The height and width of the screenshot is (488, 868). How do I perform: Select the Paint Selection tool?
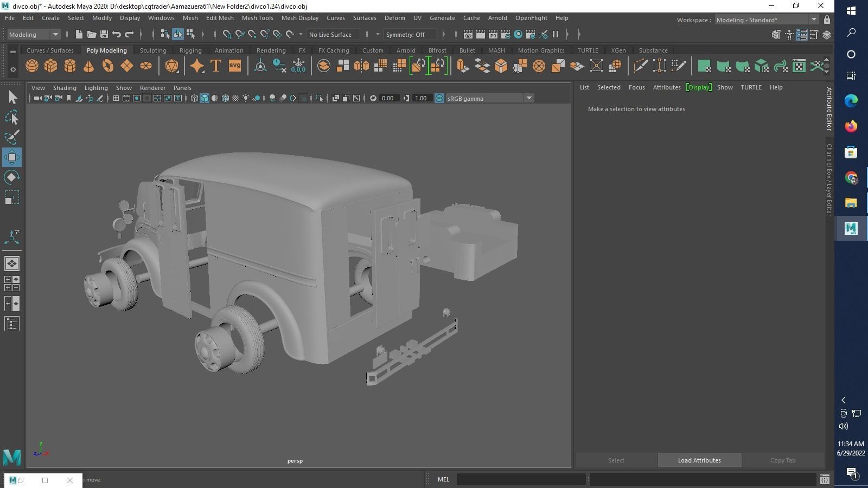[x=12, y=137]
